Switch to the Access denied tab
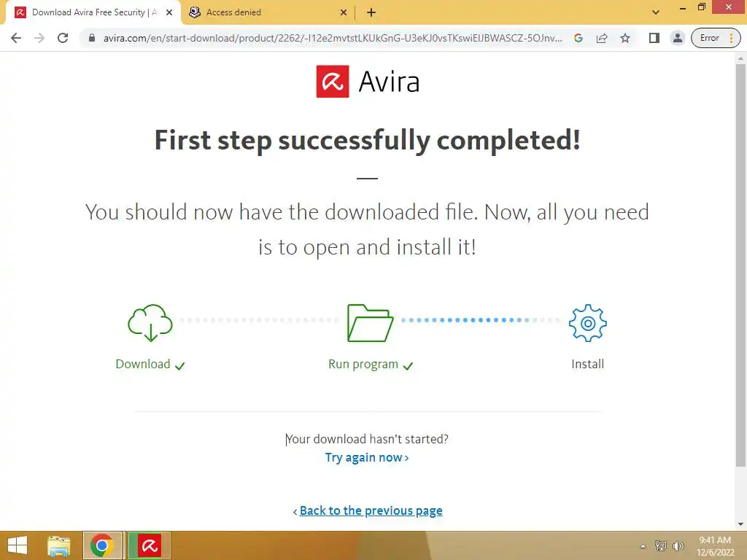747x560 pixels. [x=268, y=13]
